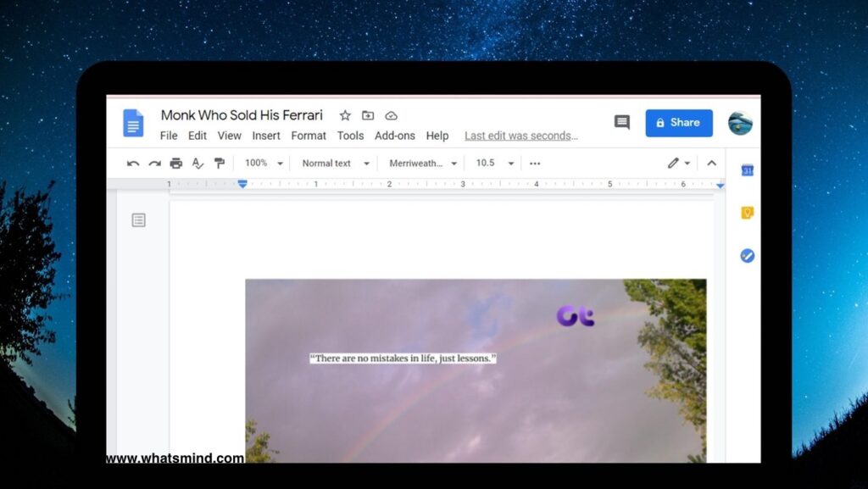Open the comment history icon
The height and width of the screenshot is (489, 868).
[x=621, y=122]
